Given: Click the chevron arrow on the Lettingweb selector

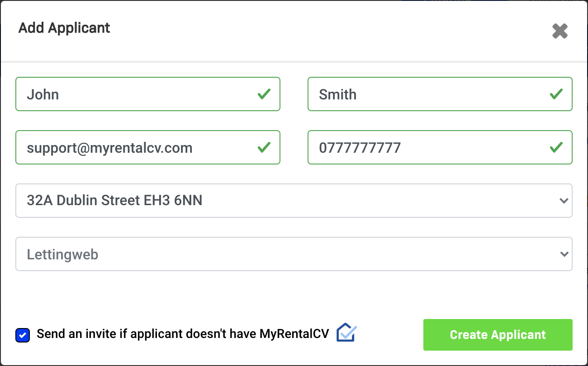Looking at the screenshot, I should click(564, 254).
